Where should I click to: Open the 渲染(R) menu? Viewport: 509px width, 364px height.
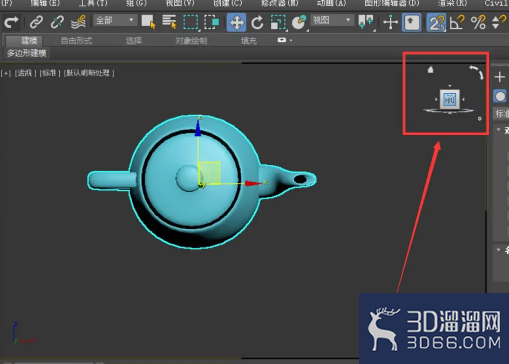[452, 3]
